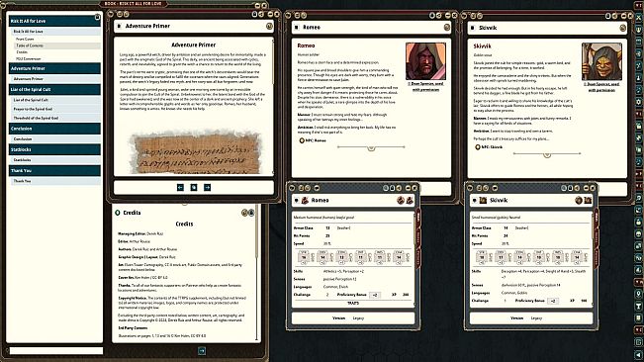Click the Romeo NPC token image in sheet header
The image size is (644, 362).
click(x=305, y=201)
